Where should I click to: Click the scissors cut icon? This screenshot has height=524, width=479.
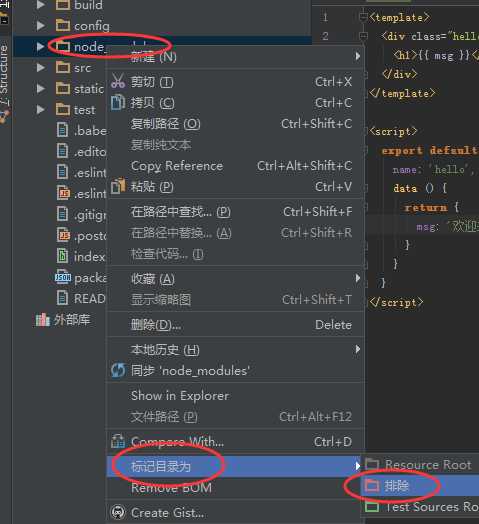click(x=118, y=82)
